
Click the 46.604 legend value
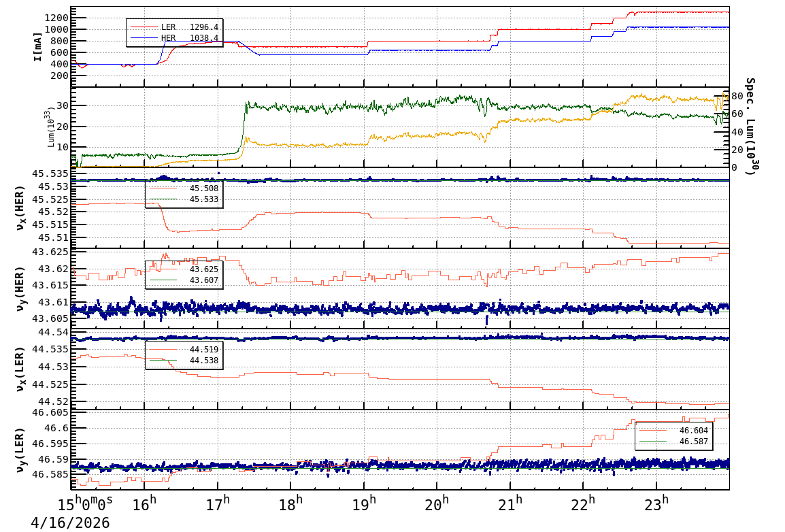pos(694,431)
